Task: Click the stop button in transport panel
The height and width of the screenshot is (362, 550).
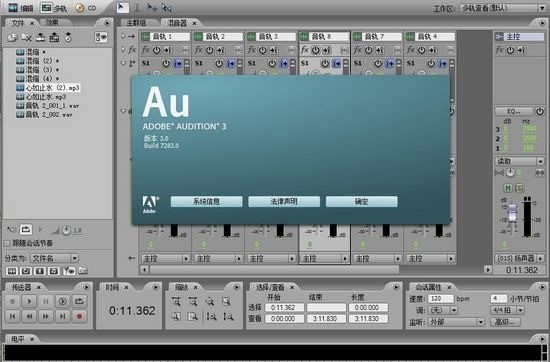Action: 12,301
